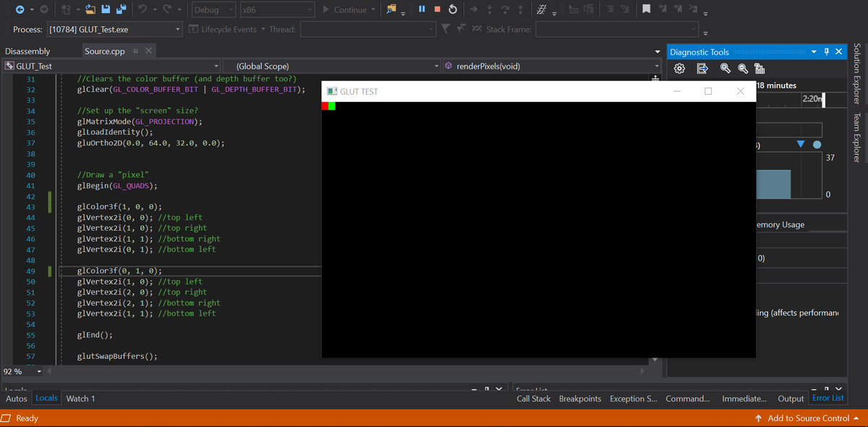This screenshot has height=427, width=868.
Task: Open the Command window tab
Action: click(688, 398)
